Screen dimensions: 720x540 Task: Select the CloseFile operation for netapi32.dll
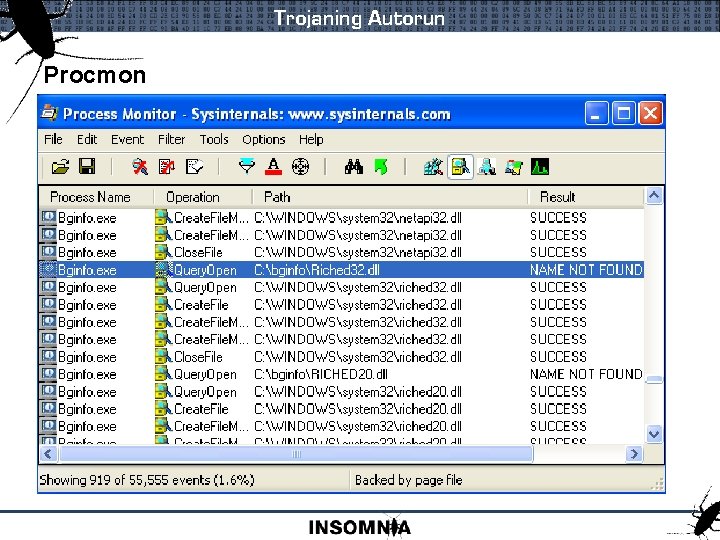click(x=198, y=253)
